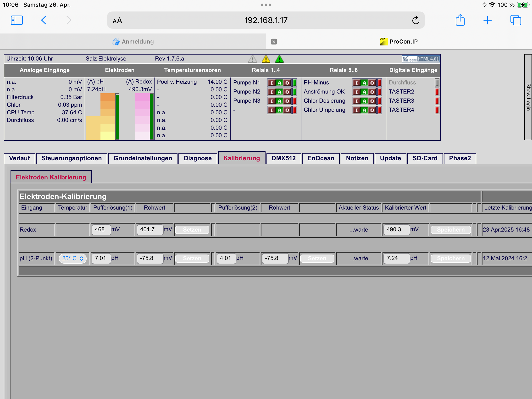Open the Safari sidebar panel icon

coord(17,20)
